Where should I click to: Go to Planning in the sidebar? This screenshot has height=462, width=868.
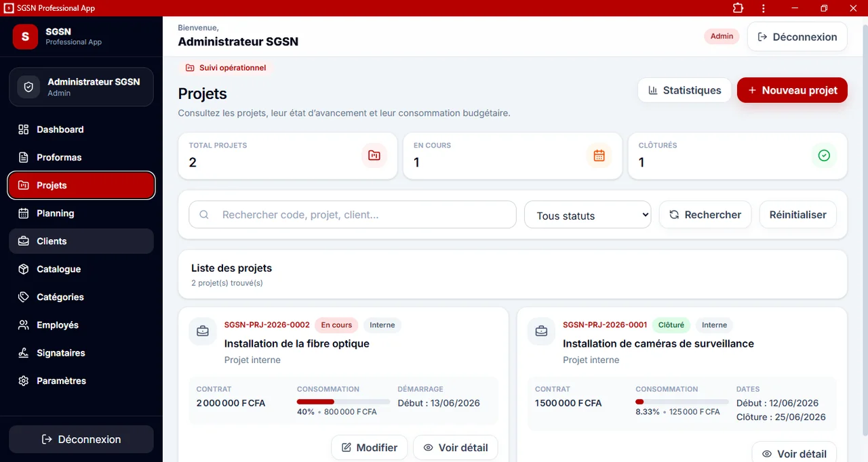click(81, 213)
